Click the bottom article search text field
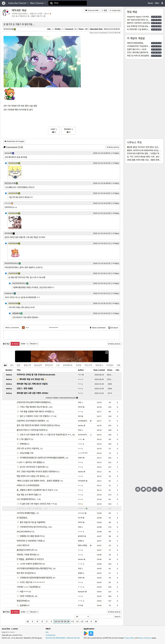 pyautogui.click(x=102, y=617)
